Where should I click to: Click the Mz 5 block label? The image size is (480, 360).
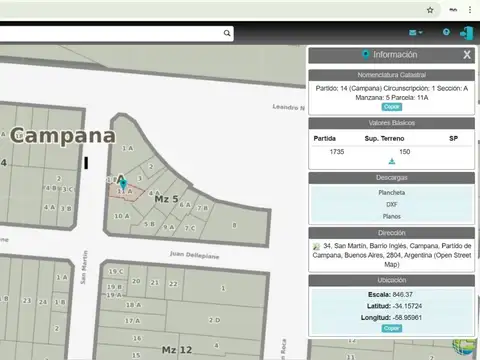[166, 199]
